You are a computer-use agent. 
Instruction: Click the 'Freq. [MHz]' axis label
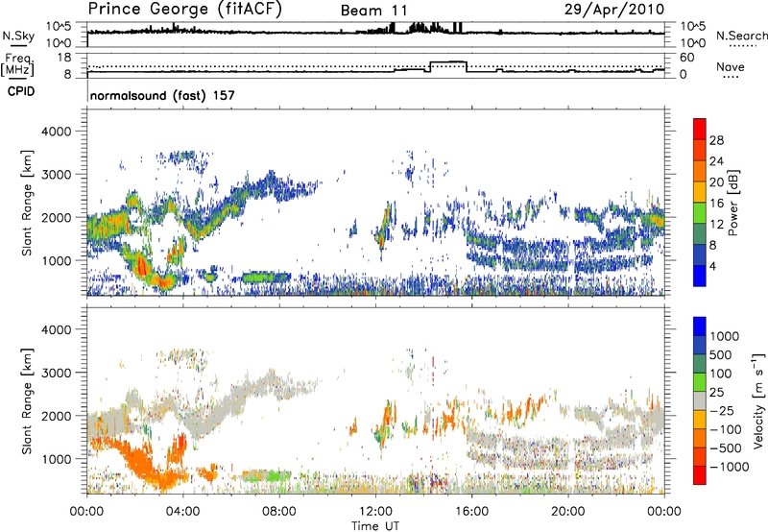click(x=18, y=65)
